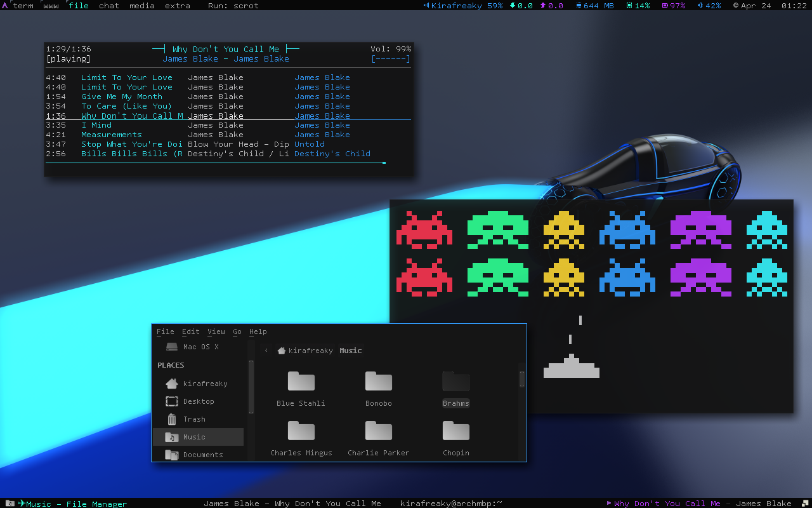This screenshot has width=812, height=508.
Task: Focus the James Blake player task in taskbar
Action: (x=292, y=504)
